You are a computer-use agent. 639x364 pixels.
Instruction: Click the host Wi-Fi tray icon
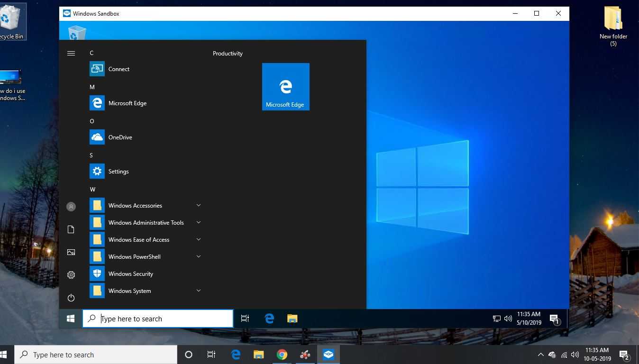click(x=564, y=355)
